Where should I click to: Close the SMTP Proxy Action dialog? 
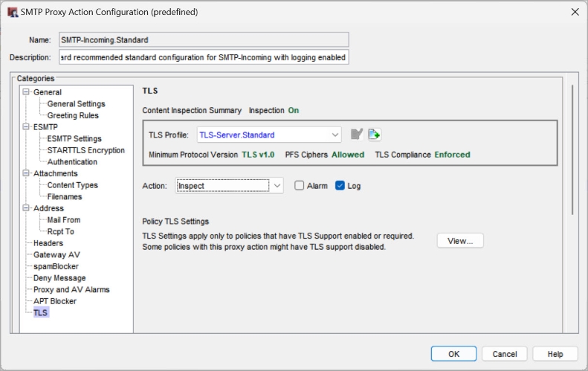(x=575, y=12)
